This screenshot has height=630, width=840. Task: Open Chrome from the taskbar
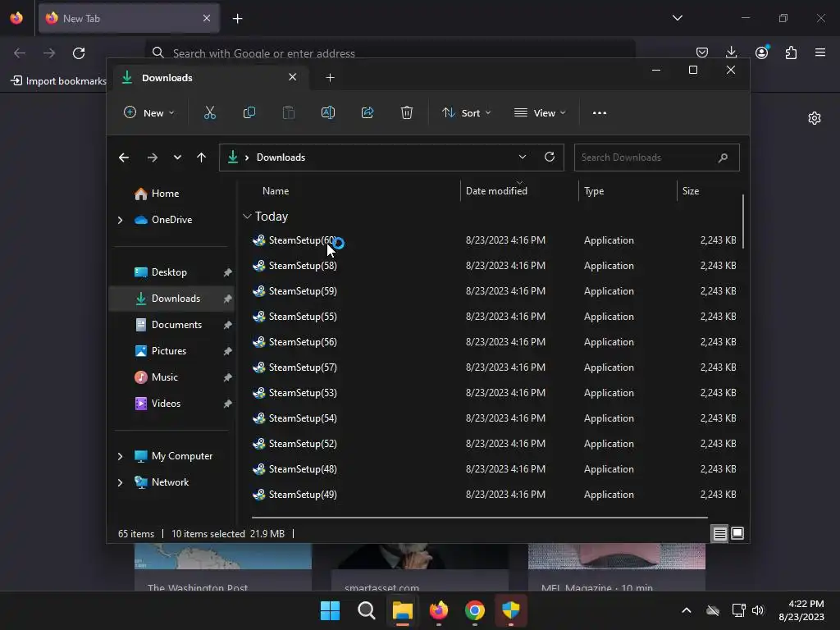click(475, 610)
